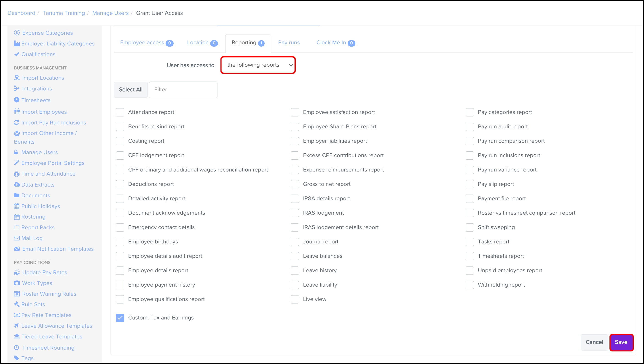Click the Select All button
The width and height of the screenshot is (644, 364).
pos(130,90)
